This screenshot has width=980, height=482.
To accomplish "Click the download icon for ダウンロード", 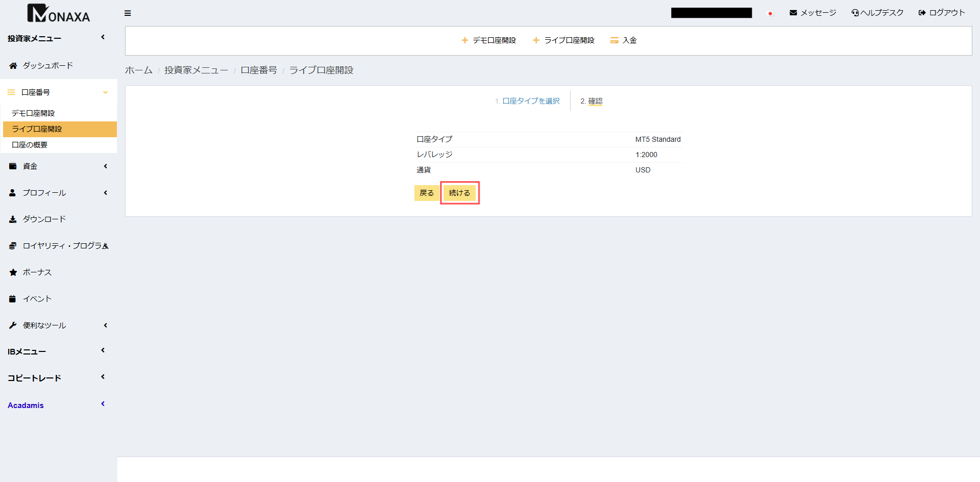I will (13, 219).
